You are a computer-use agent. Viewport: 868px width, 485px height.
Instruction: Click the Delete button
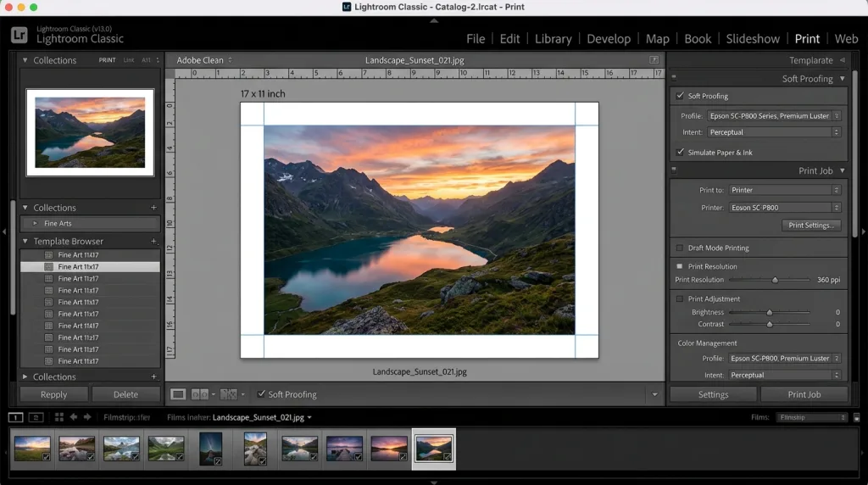125,394
